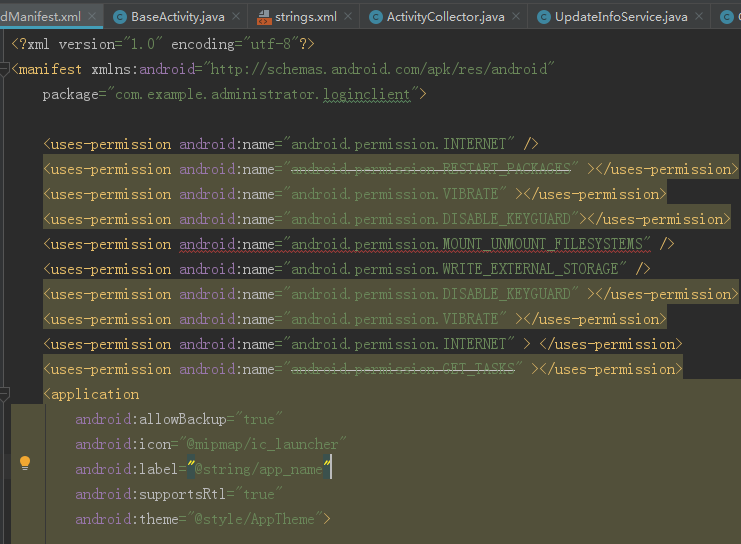Click the @string/app_name label value

258,469
